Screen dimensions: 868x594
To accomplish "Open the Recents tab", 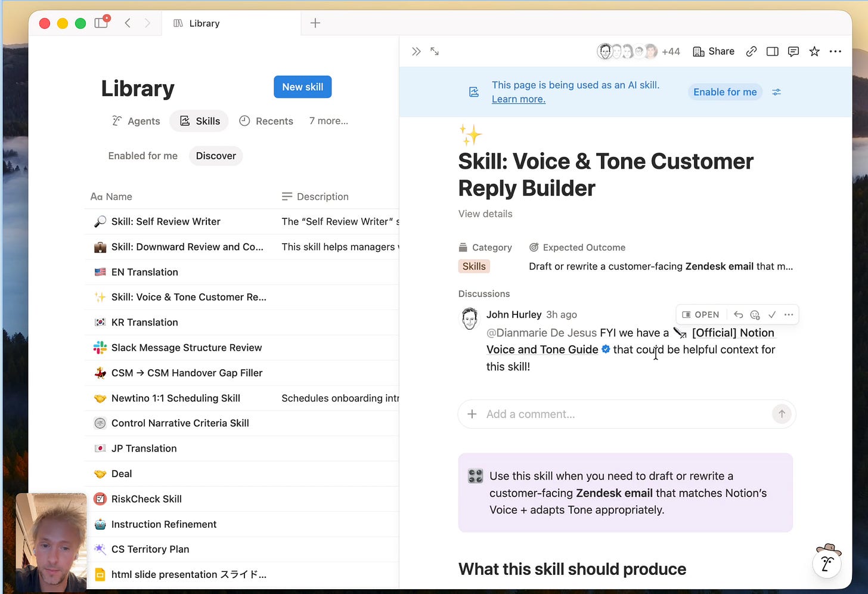I will coord(266,121).
